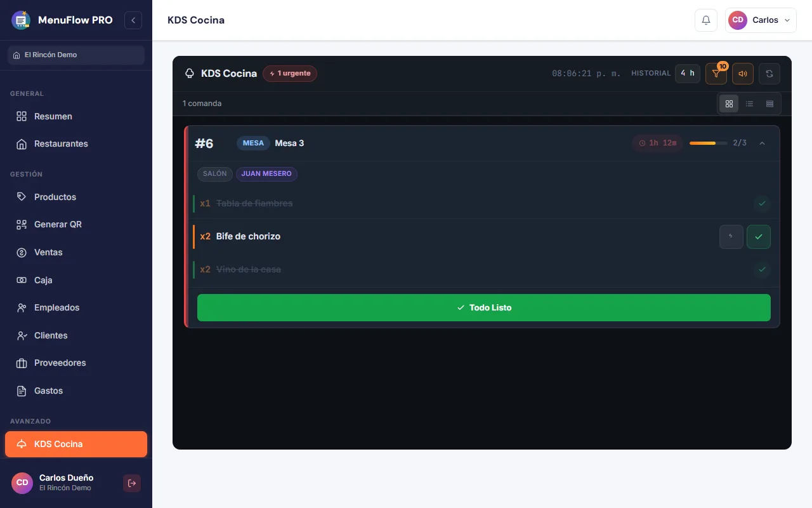
Task: Switch to compact rows view
Action: coord(769,104)
